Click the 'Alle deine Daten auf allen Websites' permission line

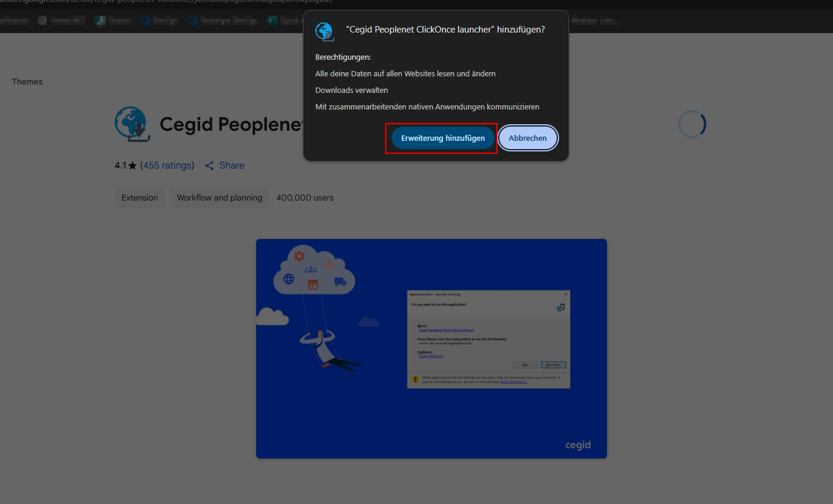[405, 73]
